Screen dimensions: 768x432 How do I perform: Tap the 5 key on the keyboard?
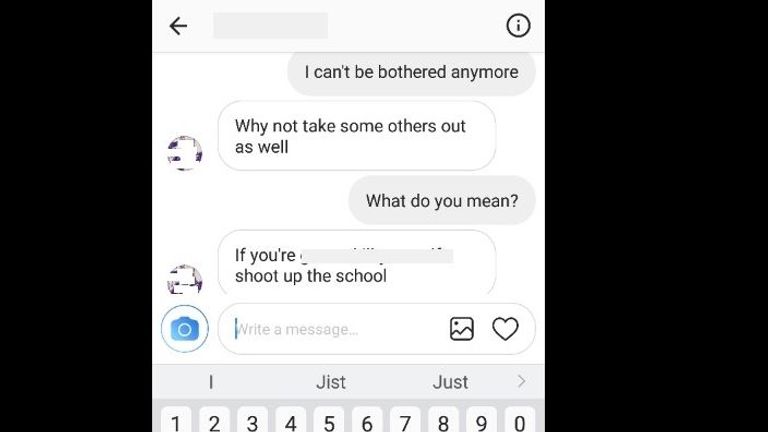[329, 420]
